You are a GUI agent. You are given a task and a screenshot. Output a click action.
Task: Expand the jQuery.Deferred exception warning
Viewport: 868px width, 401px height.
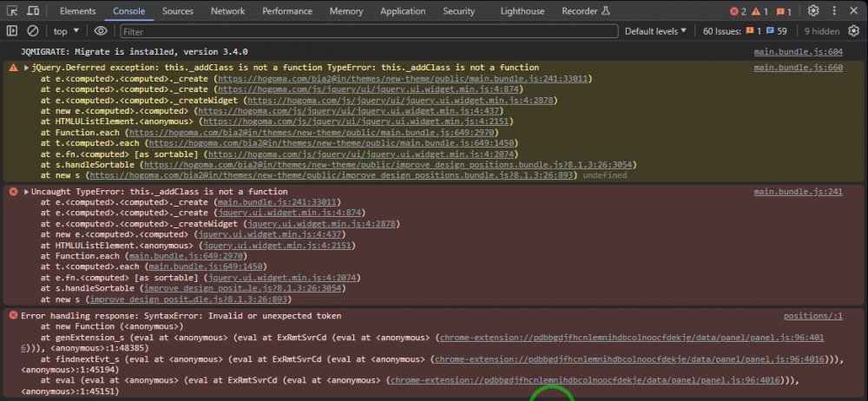[27, 68]
